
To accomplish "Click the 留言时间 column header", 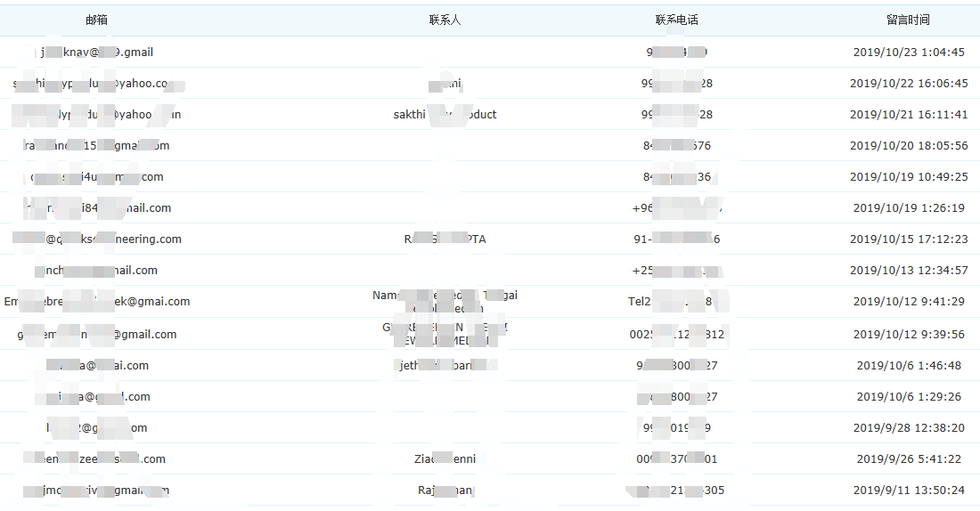I will pyautogui.click(x=908, y=20).
